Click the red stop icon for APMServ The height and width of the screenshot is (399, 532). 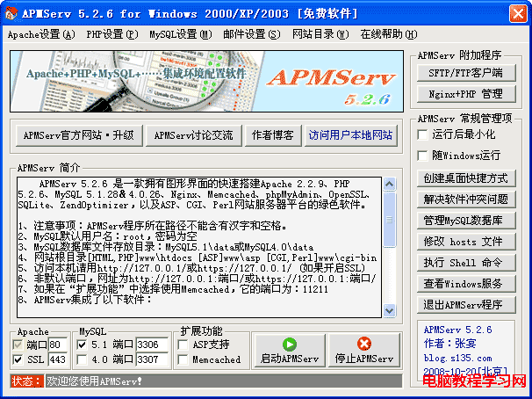pyautogui.click(x=364, y=344)
